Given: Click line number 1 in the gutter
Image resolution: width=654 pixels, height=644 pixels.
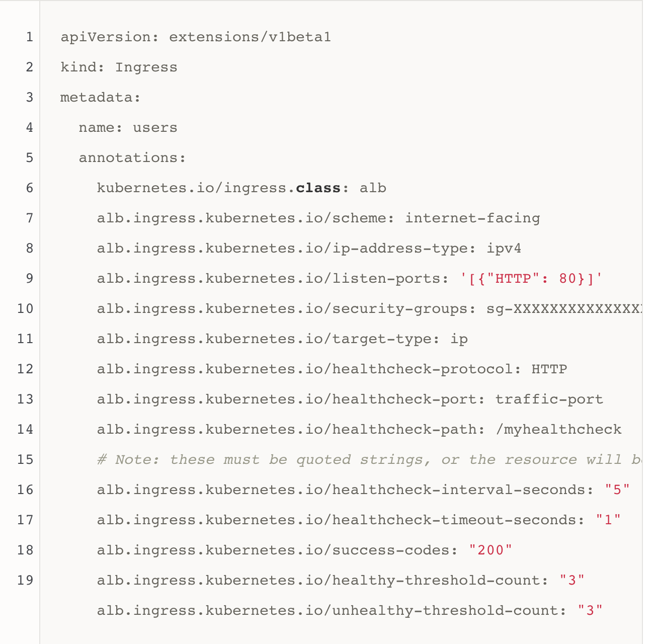Looking at the screenshot, I should click(29, 37).
